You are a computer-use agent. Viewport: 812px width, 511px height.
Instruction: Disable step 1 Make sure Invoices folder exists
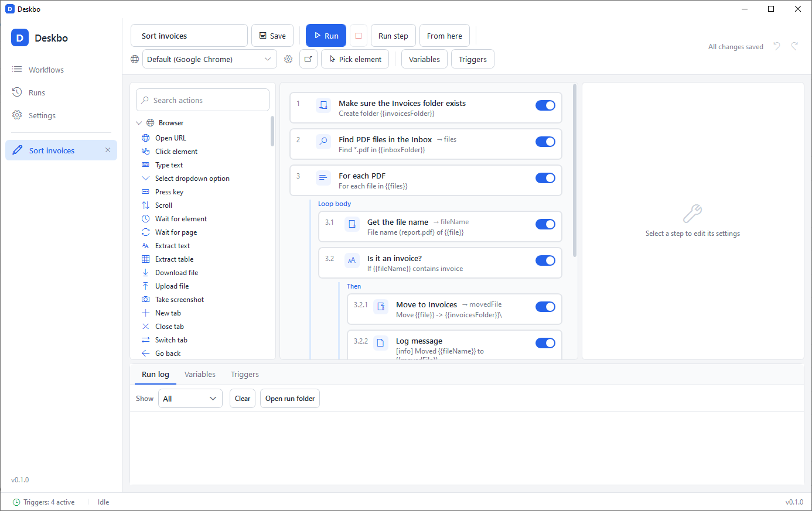[x=545, y=105]
